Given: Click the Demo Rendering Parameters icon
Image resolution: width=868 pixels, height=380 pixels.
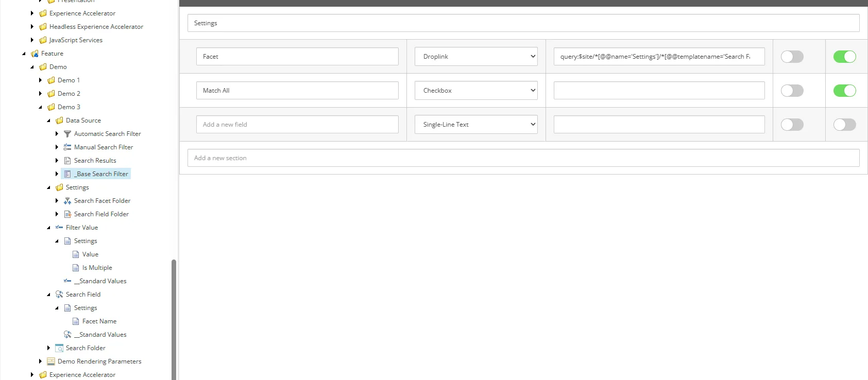Looking at the screenshot, I should [51, 361].
